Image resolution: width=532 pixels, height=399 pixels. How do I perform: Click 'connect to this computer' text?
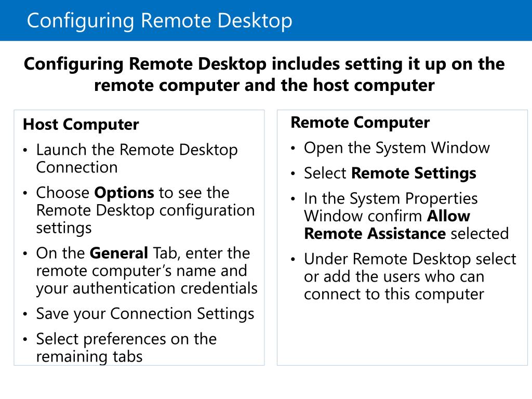(394, 295)
